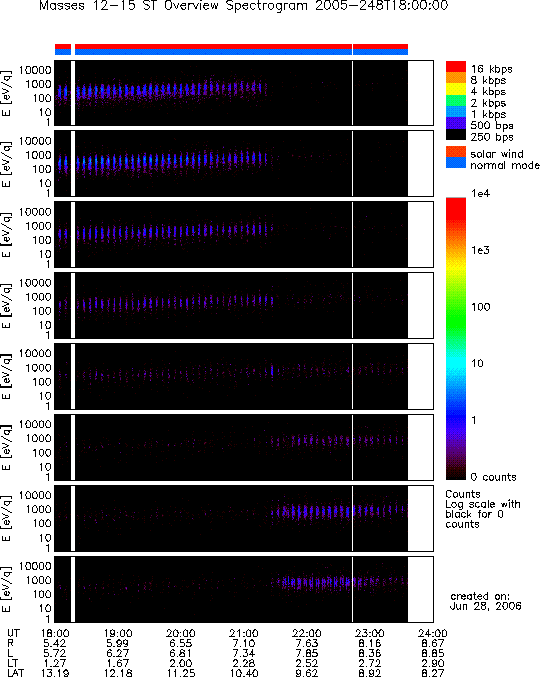Select L value 6.81
This screenshot has height=677, width=540.
coord(180,653)
